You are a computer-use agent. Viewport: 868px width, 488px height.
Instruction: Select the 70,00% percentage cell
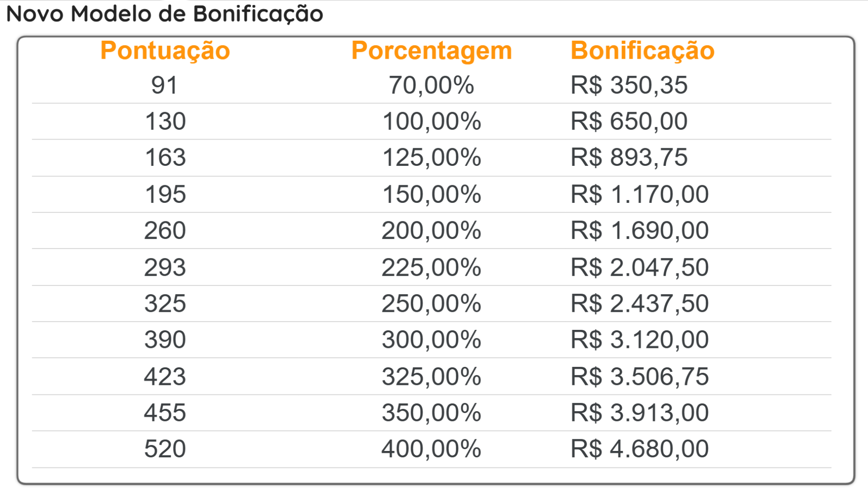point(431,85)
